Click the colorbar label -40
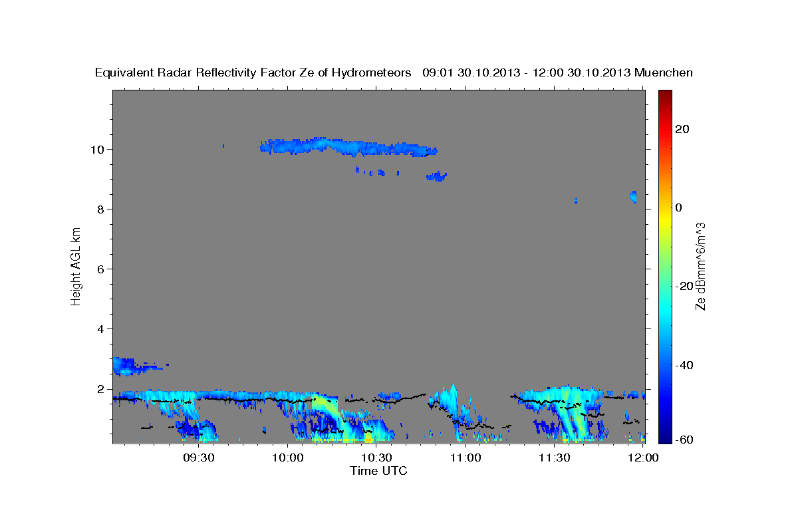 click(x=685, y=365)
